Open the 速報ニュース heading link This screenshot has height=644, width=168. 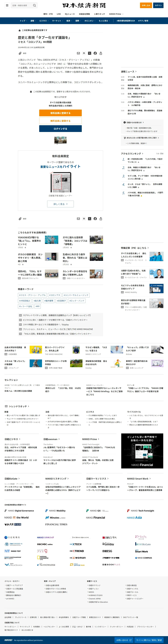click(x=129, y=71)
